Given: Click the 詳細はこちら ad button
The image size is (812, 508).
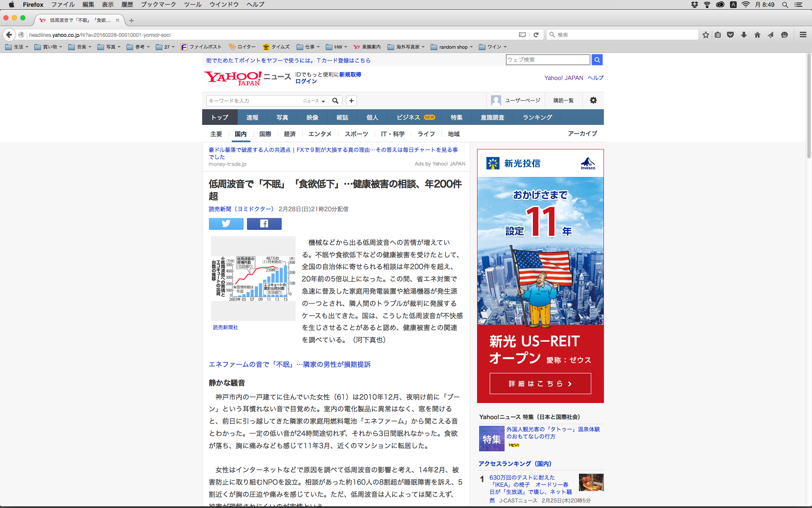Looking at the screenshot, I should (x=540, y=384).
